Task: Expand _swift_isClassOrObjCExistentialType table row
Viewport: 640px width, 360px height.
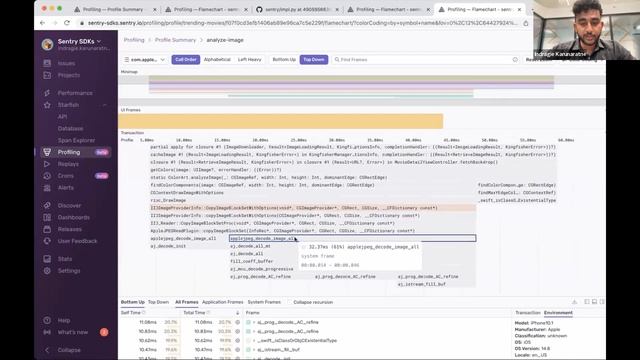Action: pos(254,340)
